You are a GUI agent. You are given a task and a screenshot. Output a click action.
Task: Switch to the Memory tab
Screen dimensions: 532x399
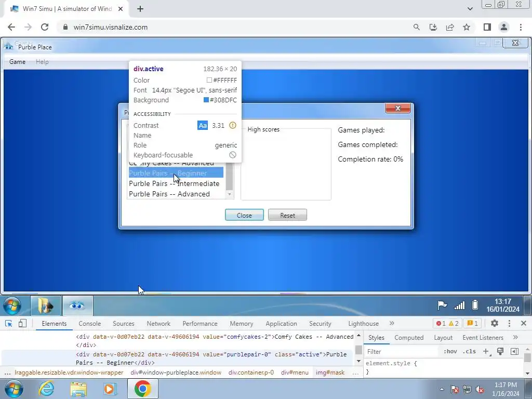point(241,324)
